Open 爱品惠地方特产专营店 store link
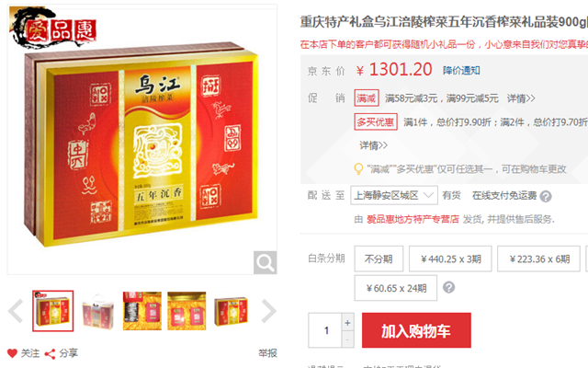 point(413,219)
